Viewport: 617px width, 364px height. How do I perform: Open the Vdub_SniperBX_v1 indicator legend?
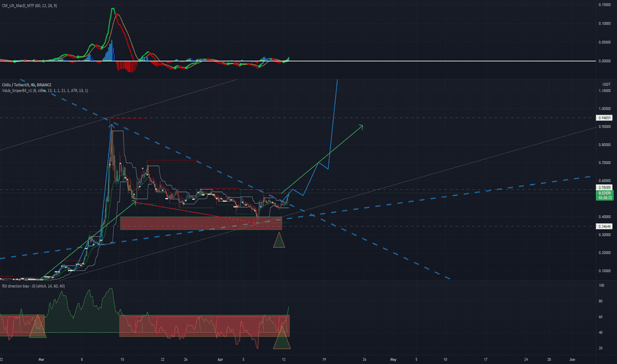click(x=45, y=91)
